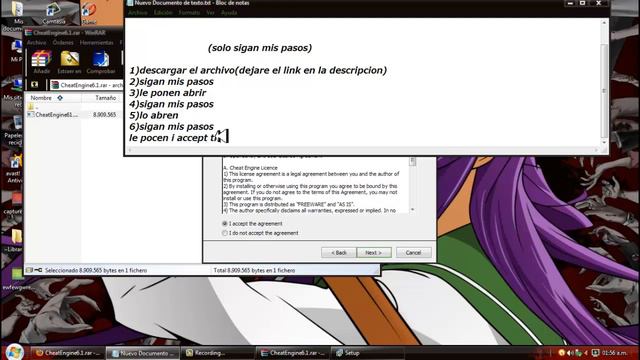Screen dimensions: 640x360
Task: Switch to first CheatEngine6.1.rar taskbar button
Action: pos(68,353)
